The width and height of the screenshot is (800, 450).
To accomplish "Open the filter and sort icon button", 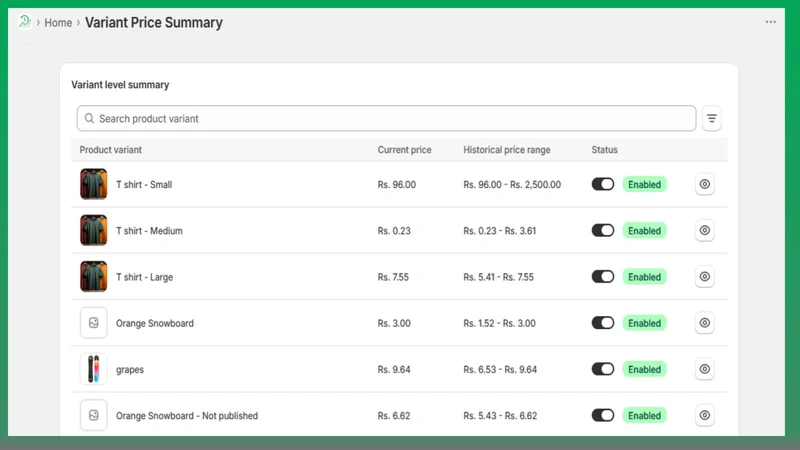I will pyautogui.click(x=711, y=118).
